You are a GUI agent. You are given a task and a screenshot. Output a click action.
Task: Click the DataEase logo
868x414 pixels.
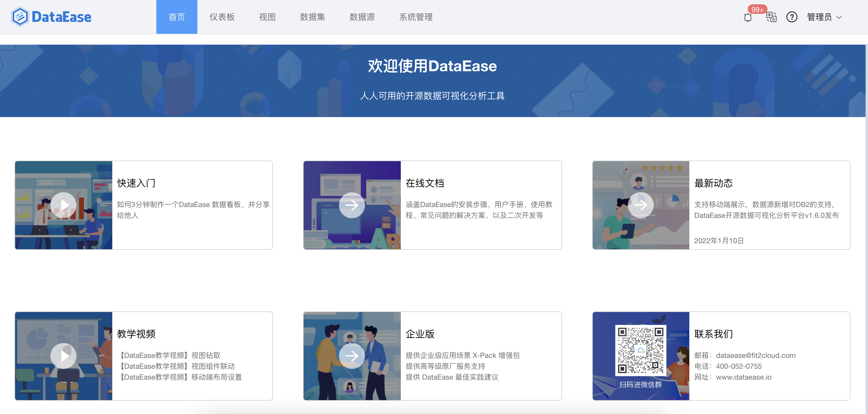(x=51, y=17)
